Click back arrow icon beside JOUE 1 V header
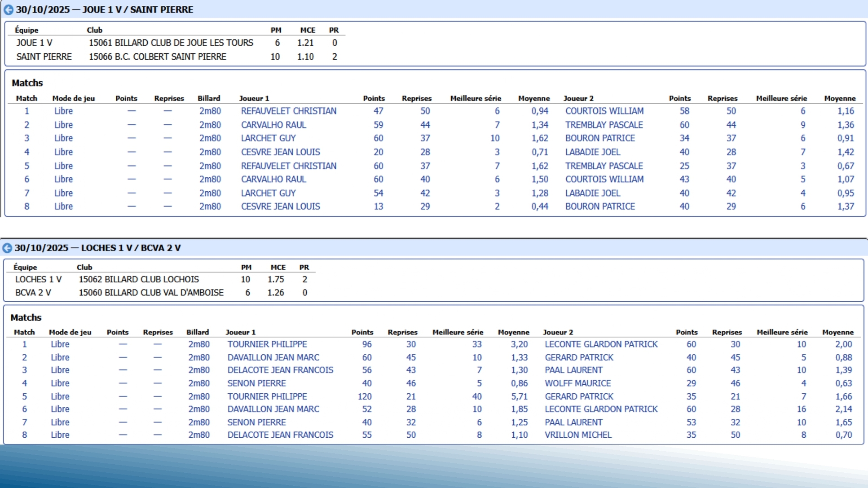This screenshot has width=868, height=488. click(x=8, y=9)
